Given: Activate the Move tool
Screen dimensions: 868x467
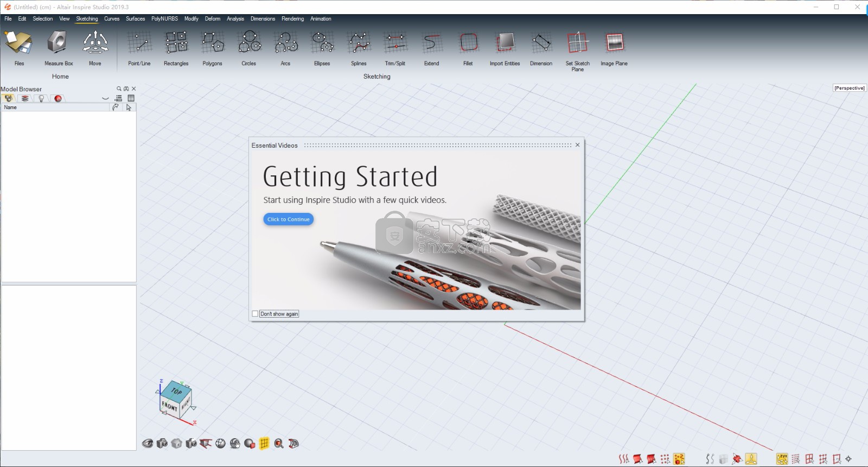Looking at the screenshot, I should (x=95, y=48).
